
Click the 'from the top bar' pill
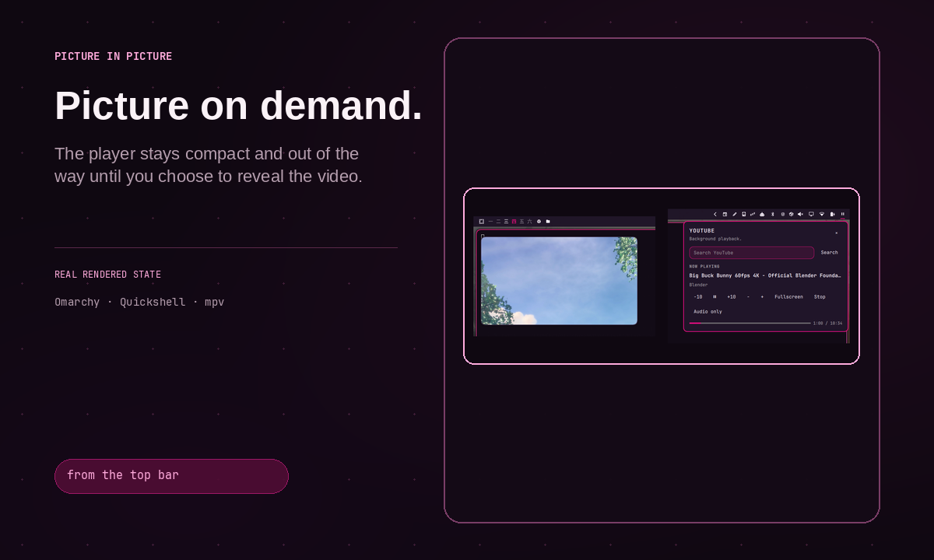(x=171, y=476)
